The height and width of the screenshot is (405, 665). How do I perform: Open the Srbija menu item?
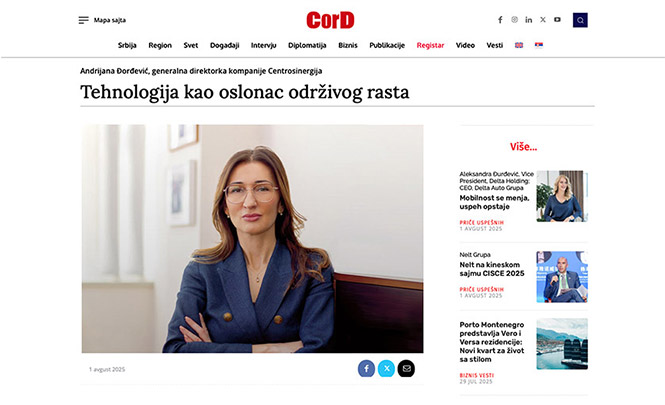127,45
